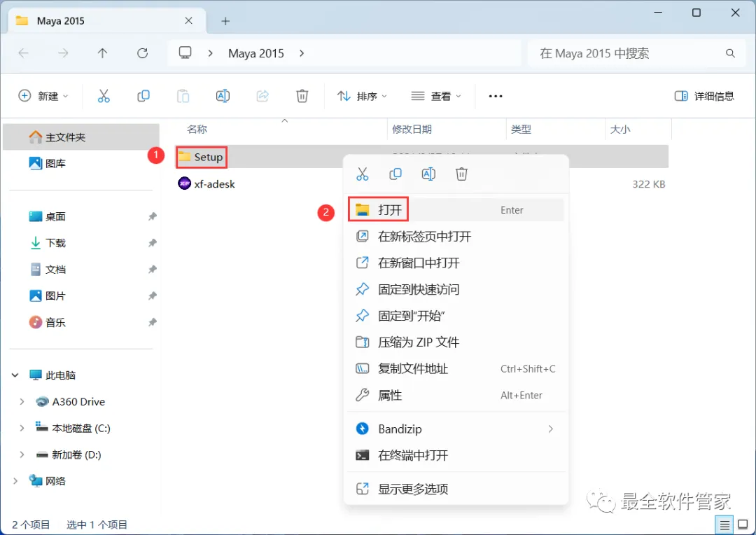The width and height of the screenshot is (756, 535).
Task: Collapse the This PC tree node
Action: pyautogui.click(x=15, y=375)
